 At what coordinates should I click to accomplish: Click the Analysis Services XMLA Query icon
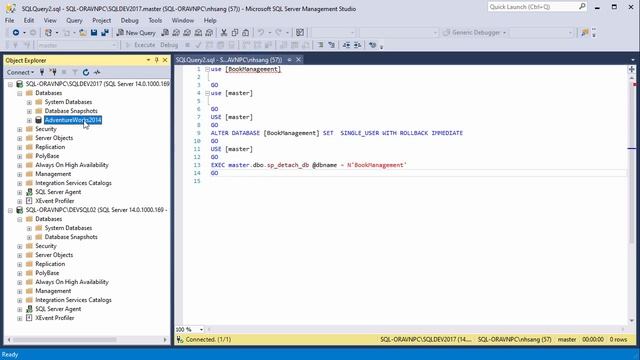click(x=198, y=33)
